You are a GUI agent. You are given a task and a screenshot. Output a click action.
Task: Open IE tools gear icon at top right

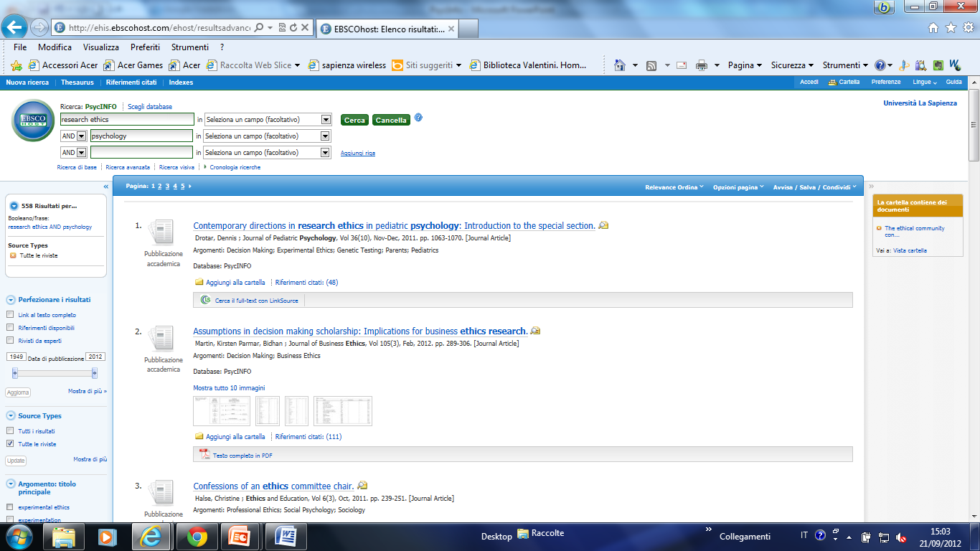click(x=968, y=28)
